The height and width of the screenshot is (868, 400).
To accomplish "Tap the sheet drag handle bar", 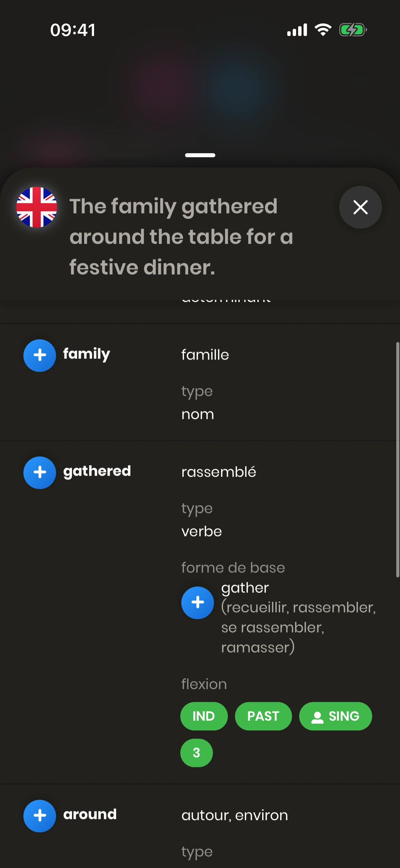I will tap(200, 155).
